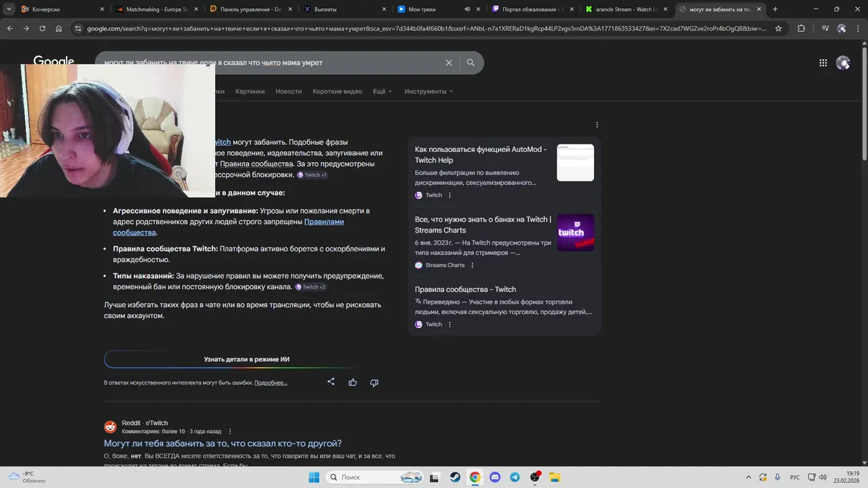The width and height of the screenshot is (868, 488).
Task: Open Telegram from the taskbar
Action: tap(515, 477)
